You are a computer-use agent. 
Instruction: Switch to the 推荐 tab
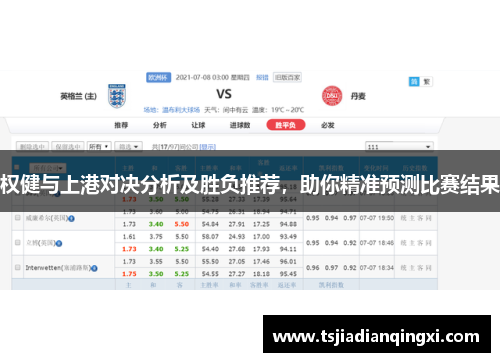point(121,125)
